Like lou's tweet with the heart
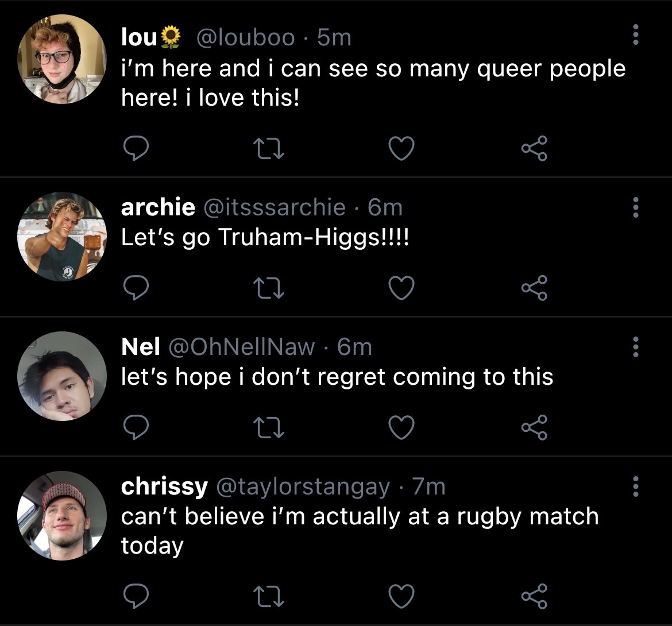The image size is (672, 626). click(x=401, y=148)
